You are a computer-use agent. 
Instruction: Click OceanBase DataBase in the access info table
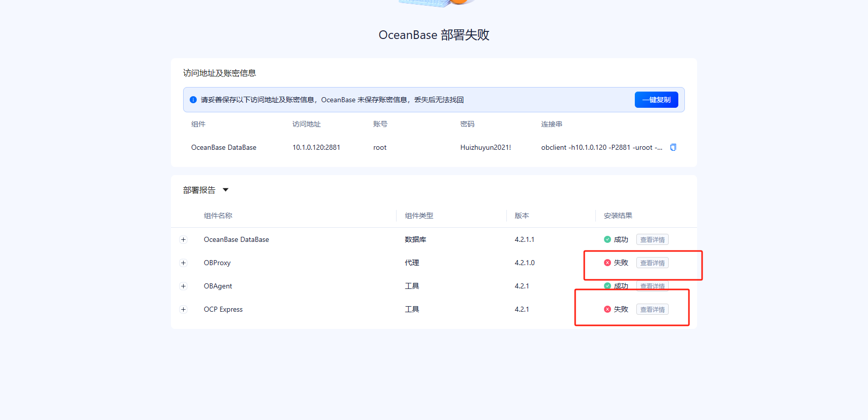pos(224,147)
